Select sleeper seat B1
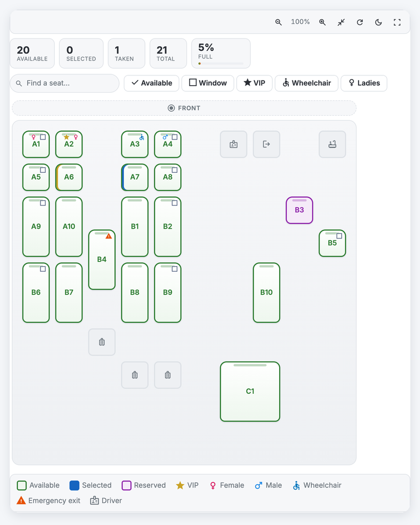Screen dimensions: 420x525 (x=135, y=227)
